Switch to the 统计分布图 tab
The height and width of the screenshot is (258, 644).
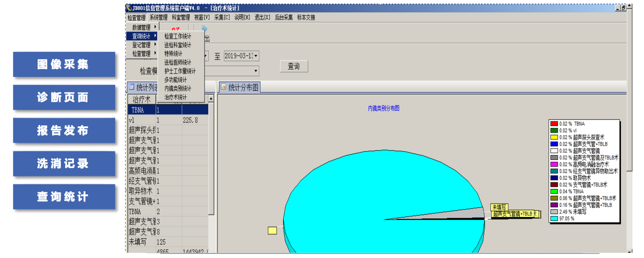pos(240,87)
